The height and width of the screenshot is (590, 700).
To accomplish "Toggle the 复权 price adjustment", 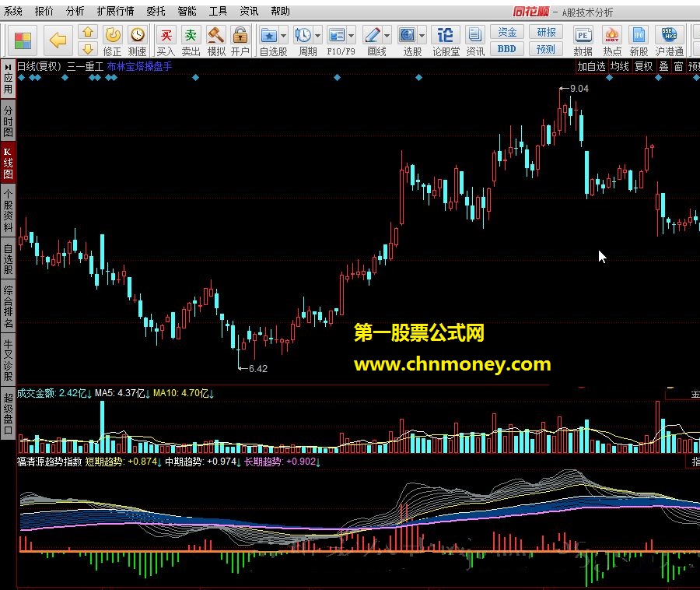I will [644, 66].
